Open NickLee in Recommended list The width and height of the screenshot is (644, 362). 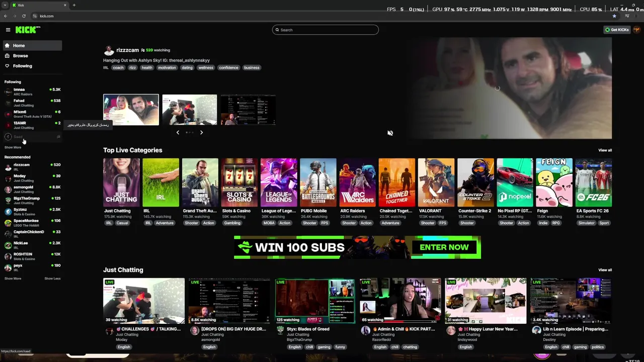pos(33,245)
